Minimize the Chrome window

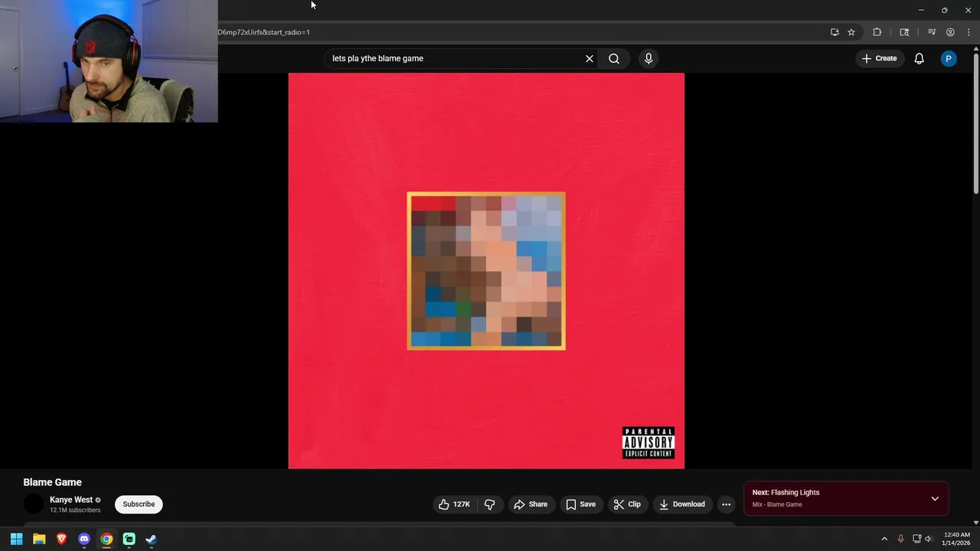pos(921,10)
